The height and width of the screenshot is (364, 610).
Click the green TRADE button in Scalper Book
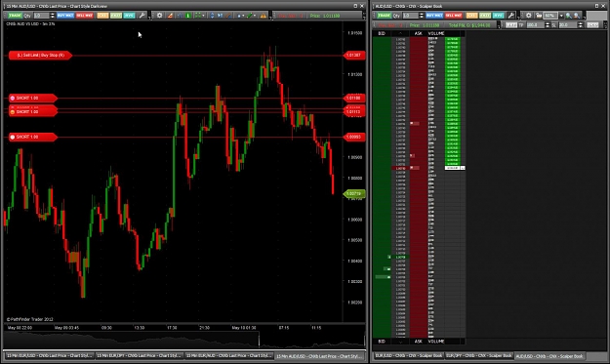(x=384, y=16)
